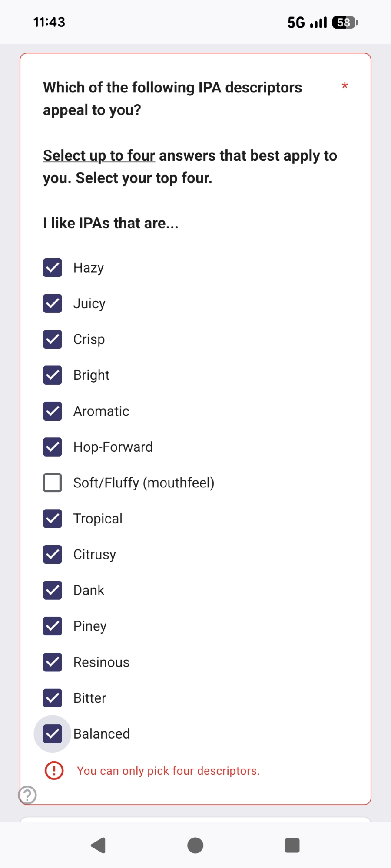This screenshot has width=391, height=868.
Task: Deselect the Aromatic checkbox
Action: click(x=53, y=411)
